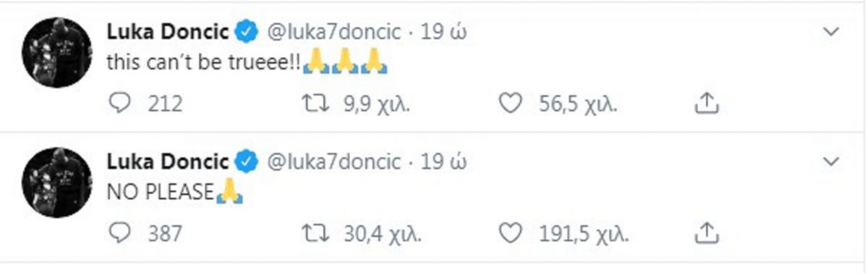Open the 'NO PLEASE' tweet text
This screenshot has width=868, height=273.
click(x=174, y=193)
